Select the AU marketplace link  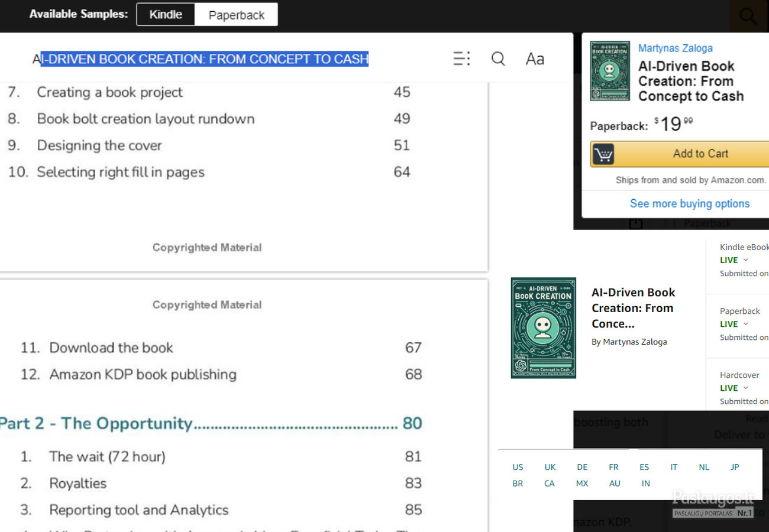pyautogui.click(x=615, y=484)
